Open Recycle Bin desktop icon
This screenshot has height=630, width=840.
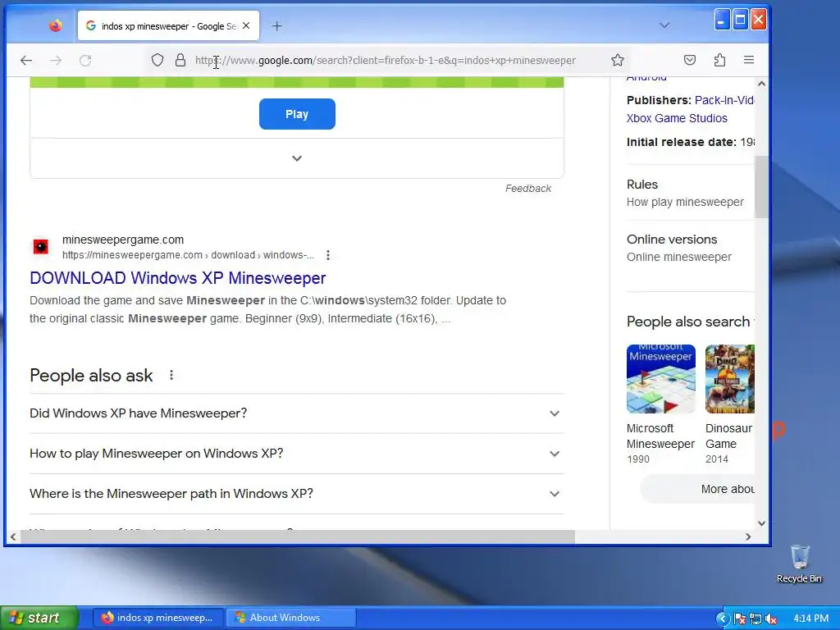click(799, 563)
